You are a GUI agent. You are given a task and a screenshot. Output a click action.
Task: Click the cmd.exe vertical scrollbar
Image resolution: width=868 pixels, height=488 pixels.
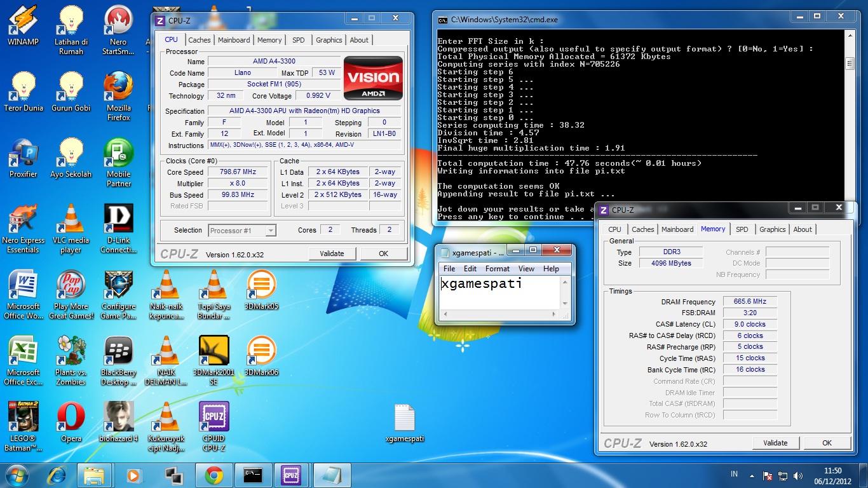click(850, 126)
